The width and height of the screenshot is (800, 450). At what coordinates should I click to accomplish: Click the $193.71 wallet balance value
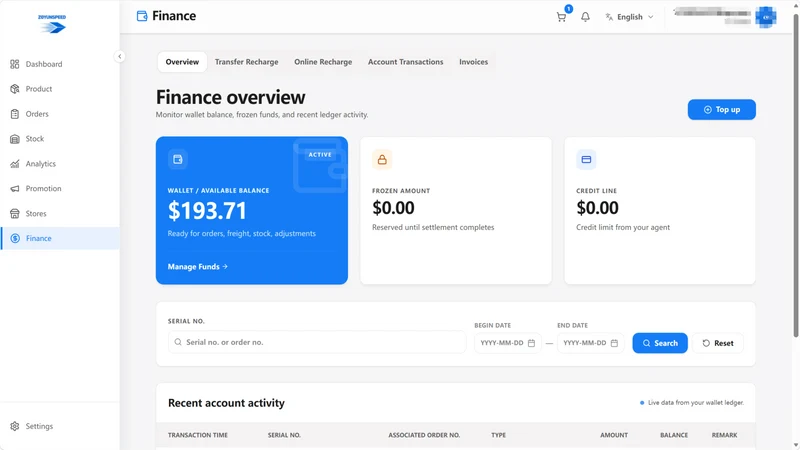[x=207, y=210]
